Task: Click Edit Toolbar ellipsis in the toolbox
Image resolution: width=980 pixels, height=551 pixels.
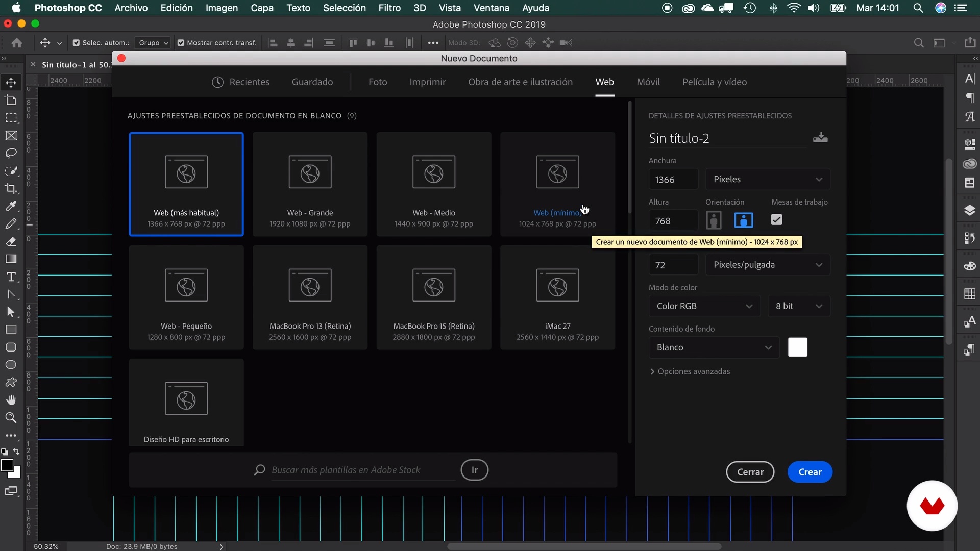Action: point(11,436)
